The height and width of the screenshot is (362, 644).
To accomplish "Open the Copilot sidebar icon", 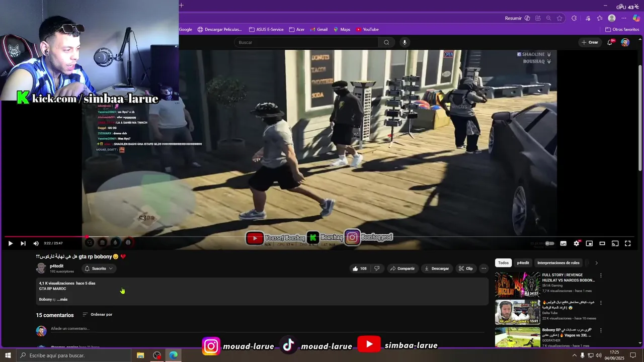I will 636,18.
